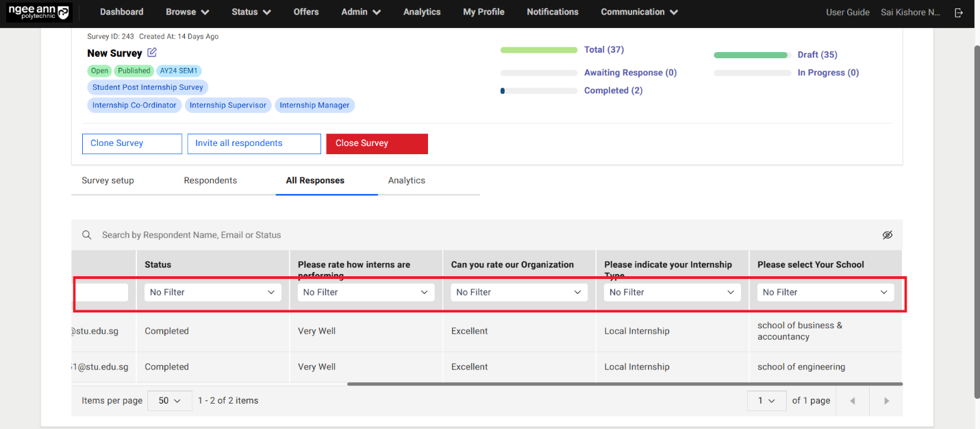Click Invite all respondents button

tap(254, 144)
